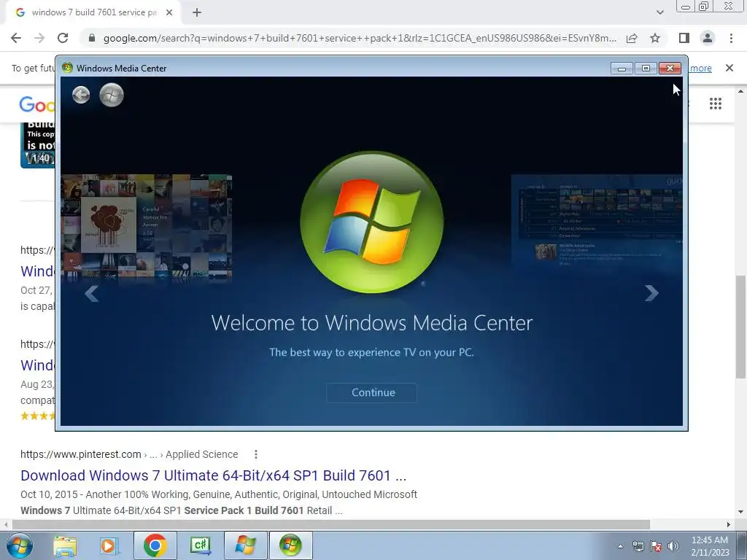747x560 pixels.
Task: Open the Action Center flag icon
Action: [656, 546]
